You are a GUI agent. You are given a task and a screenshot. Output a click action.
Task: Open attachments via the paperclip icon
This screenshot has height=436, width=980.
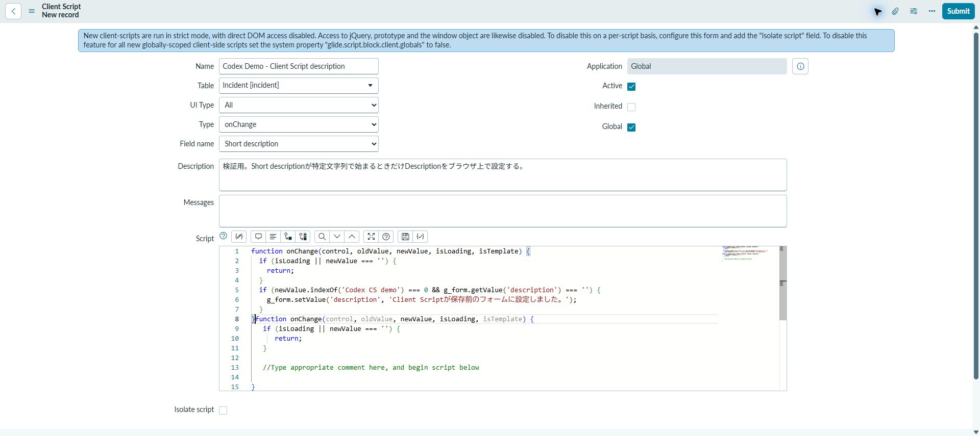coord(895,11)
